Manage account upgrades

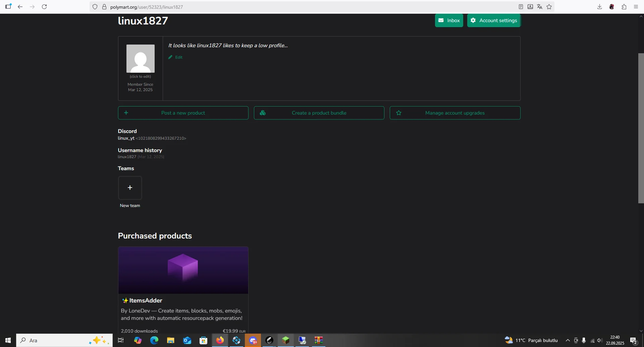[x=455, y=113]
